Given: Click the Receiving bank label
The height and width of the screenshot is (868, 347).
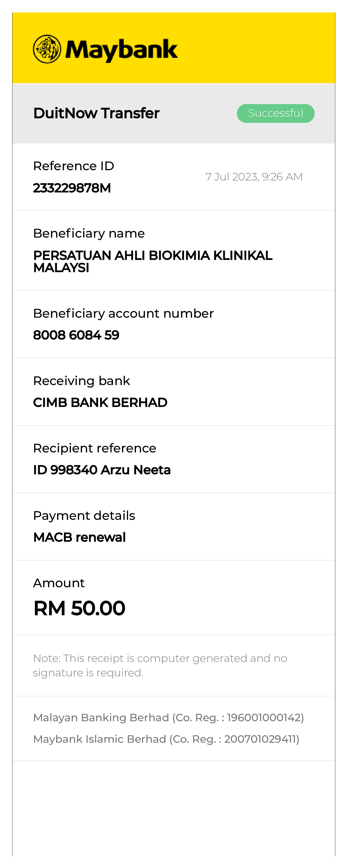Looking at the screenshot, I should tap(82, 381).
